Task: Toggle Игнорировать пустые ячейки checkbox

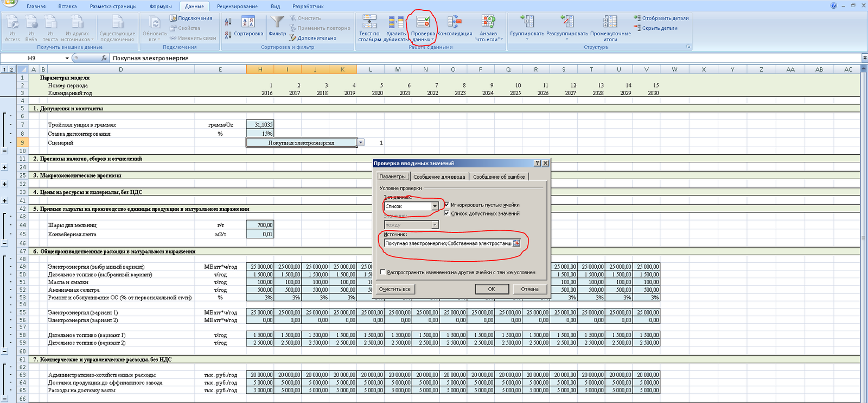Action: (x=446, y=205)
